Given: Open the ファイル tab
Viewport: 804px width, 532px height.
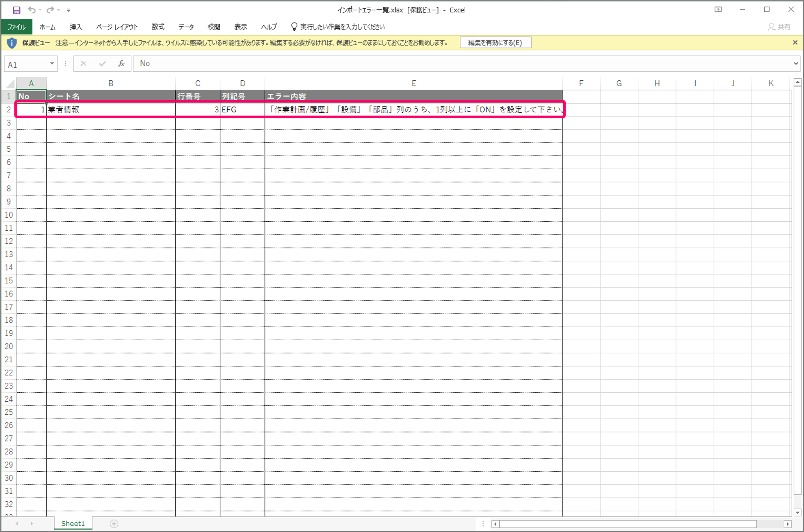Looking at the screenshot, I should point(16,27).
